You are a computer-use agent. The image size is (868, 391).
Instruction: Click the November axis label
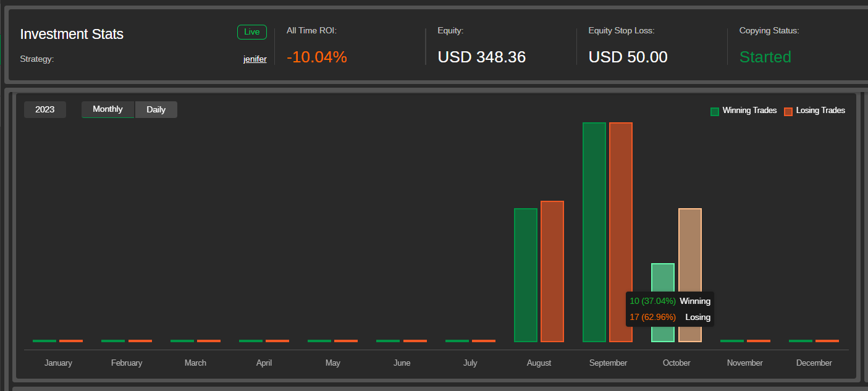(745, 363)
